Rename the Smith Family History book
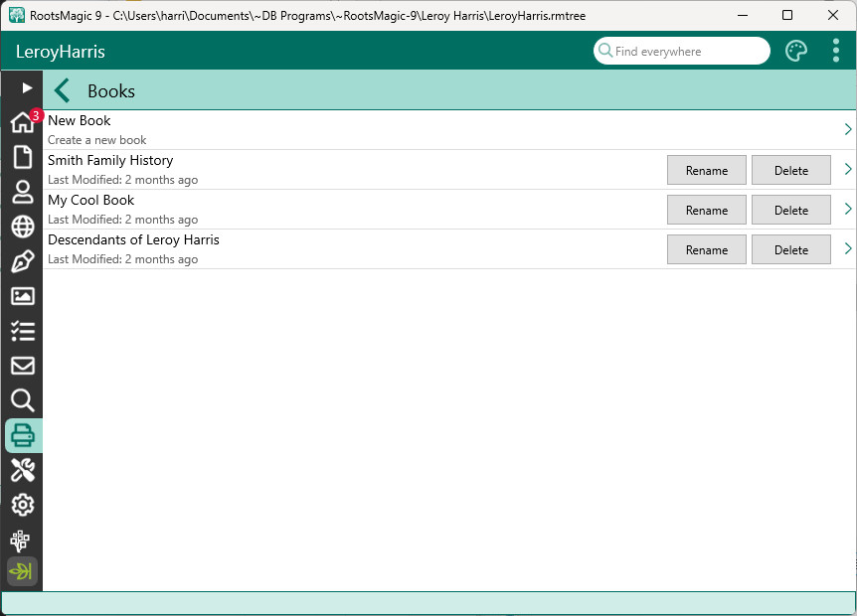857x616 pixels. 706,170
